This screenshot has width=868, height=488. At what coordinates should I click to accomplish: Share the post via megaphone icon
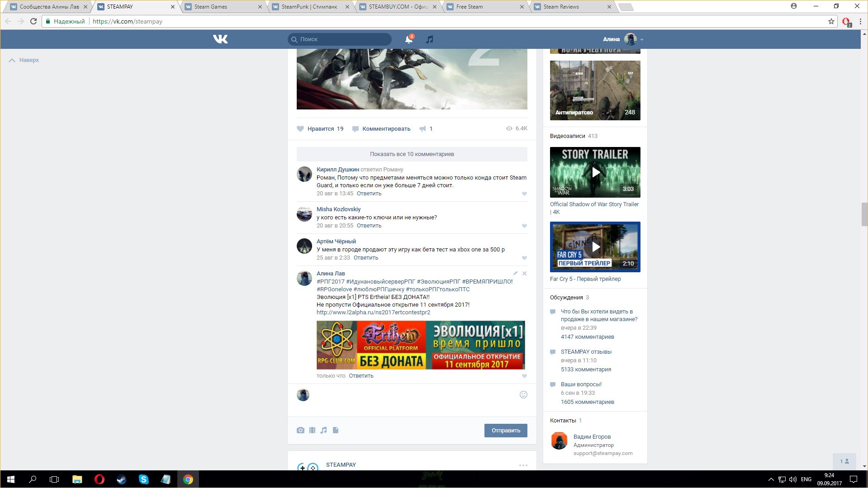426,129
